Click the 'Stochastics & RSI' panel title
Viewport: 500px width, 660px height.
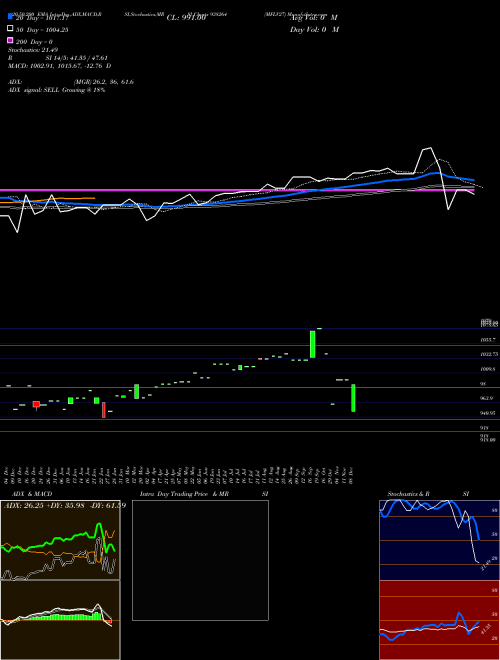click(x=428, y=494)
